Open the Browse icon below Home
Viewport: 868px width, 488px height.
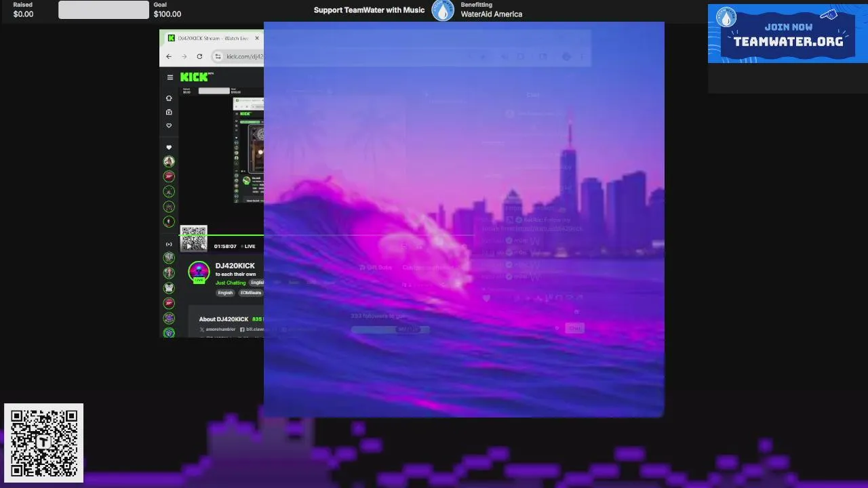pyautogui.click(x=169, y=112)
